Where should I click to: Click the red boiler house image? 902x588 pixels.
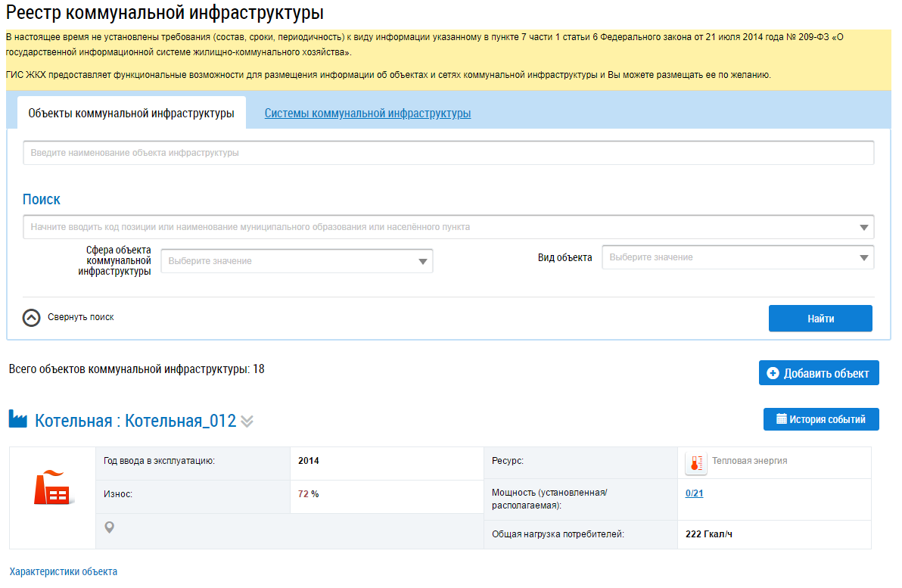pos(52,488)
